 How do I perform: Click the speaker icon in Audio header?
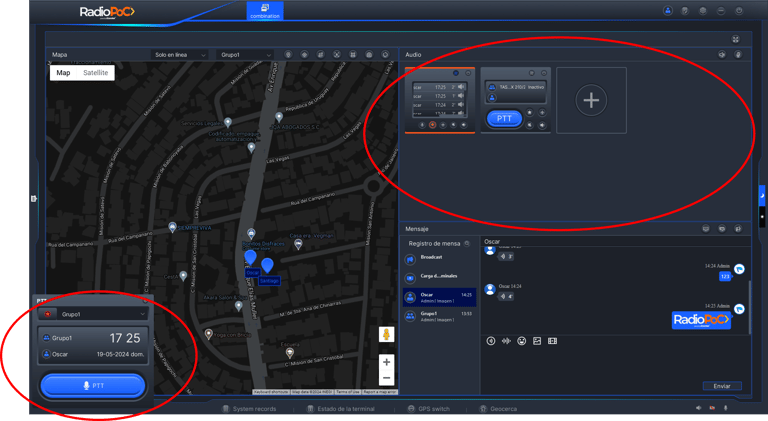pos(722,54)
